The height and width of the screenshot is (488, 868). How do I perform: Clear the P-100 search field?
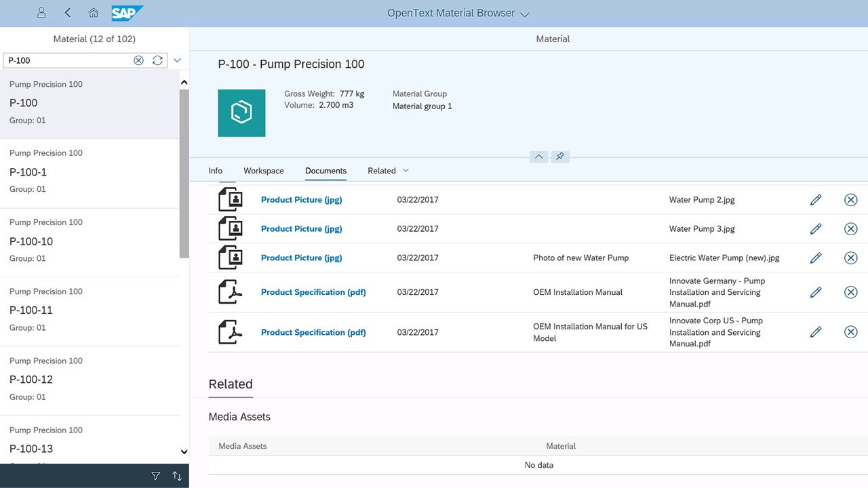tap(138, 60)
